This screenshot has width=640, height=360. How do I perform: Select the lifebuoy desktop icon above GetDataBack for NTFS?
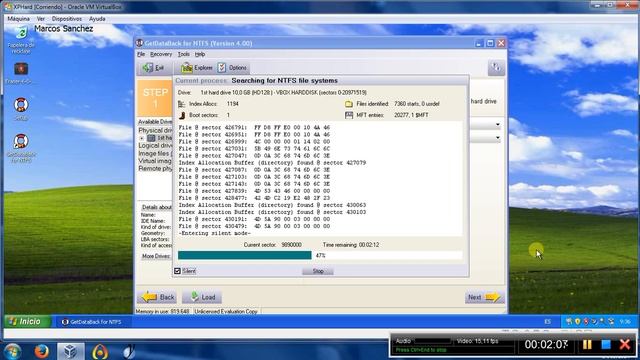coord(21,105)
